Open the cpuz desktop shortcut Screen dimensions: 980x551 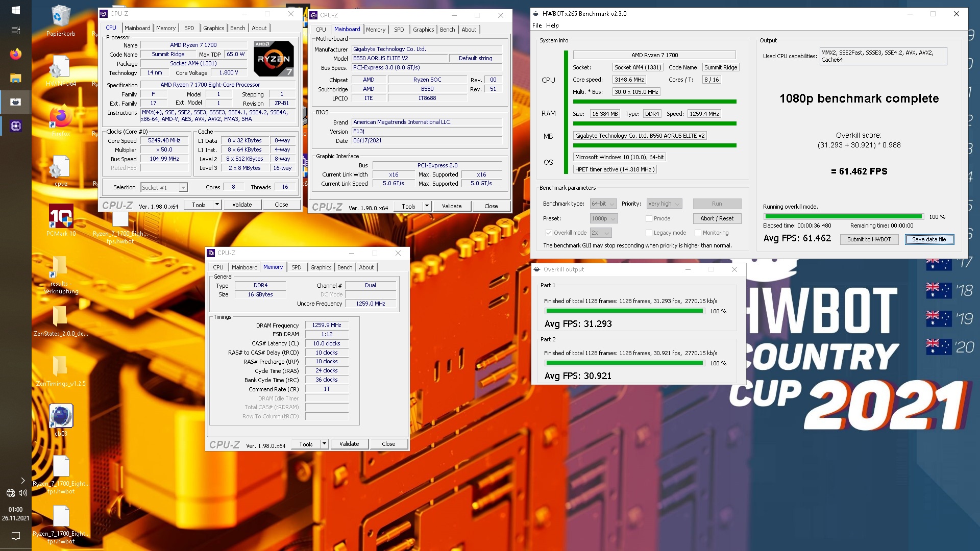(61, 171)
